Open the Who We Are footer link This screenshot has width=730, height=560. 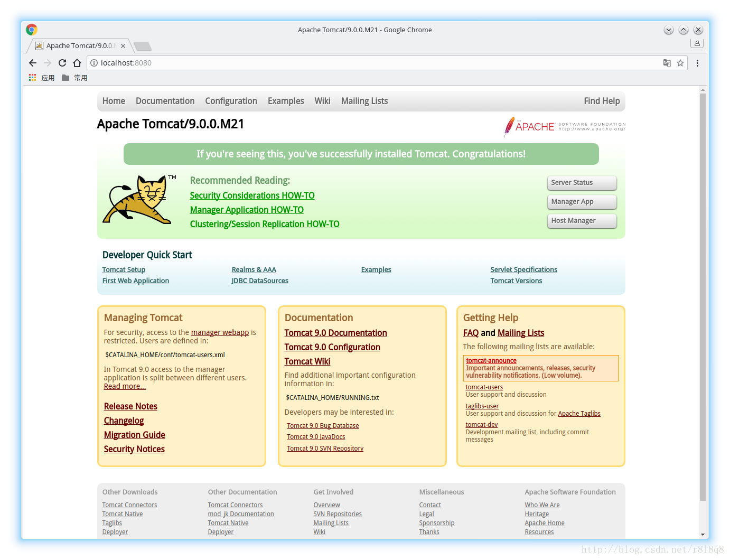(x=542, y=505)
